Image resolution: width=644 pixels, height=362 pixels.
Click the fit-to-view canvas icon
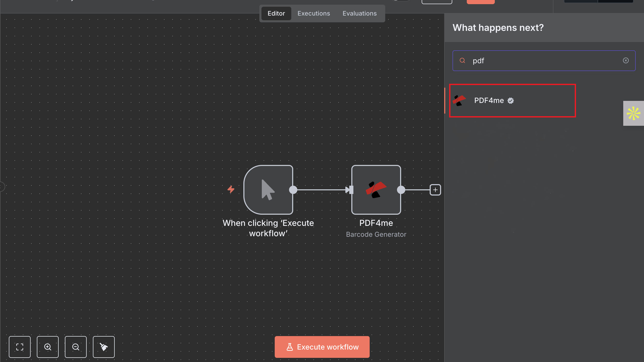(20, 347)
